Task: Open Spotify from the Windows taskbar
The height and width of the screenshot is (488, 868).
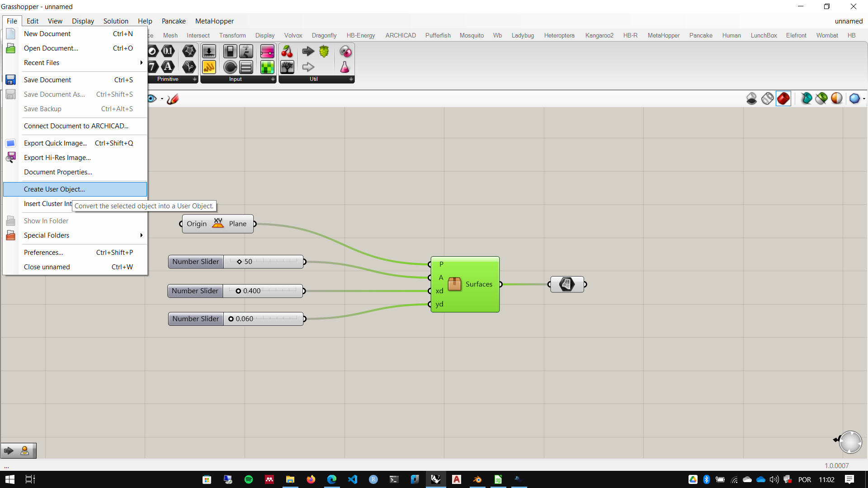Action: (x=249, y=479)
